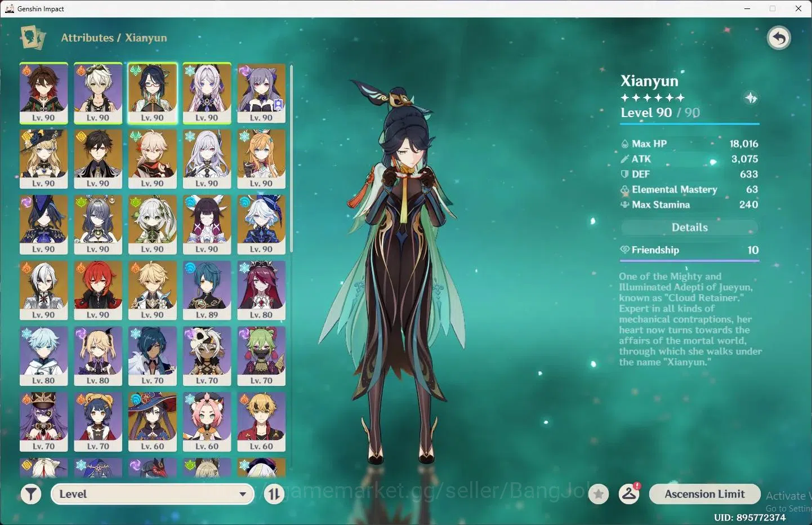Click the ATK stat row showing 3,075
The width and height of the screenshot is (812, 525).
690,159
